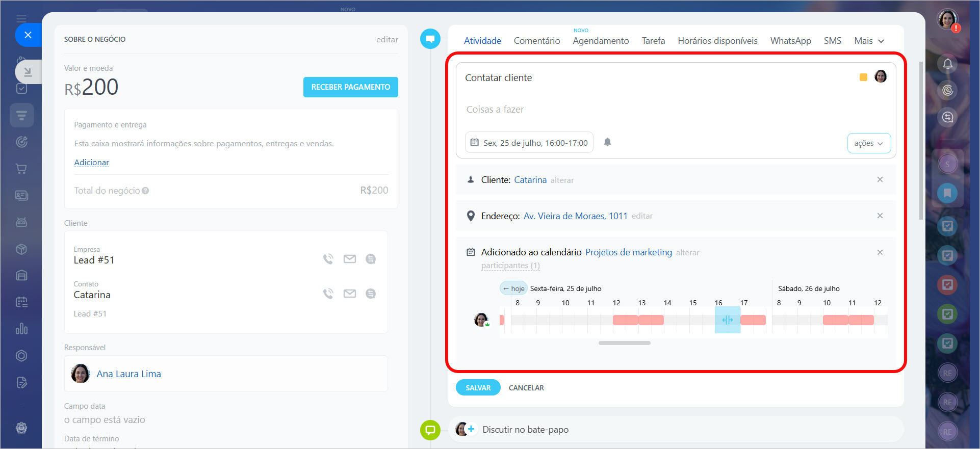Image resolution: width=980 pixels, height=449 pixels.
Task: Click alterar next to Cliente Catarina
Action: [562, 180]
